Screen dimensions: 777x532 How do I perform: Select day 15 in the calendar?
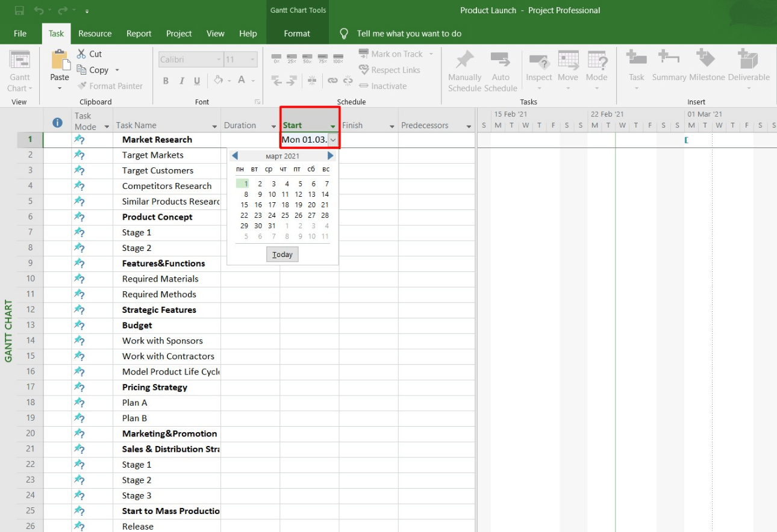pyautogui.click(x=244, y=205)
